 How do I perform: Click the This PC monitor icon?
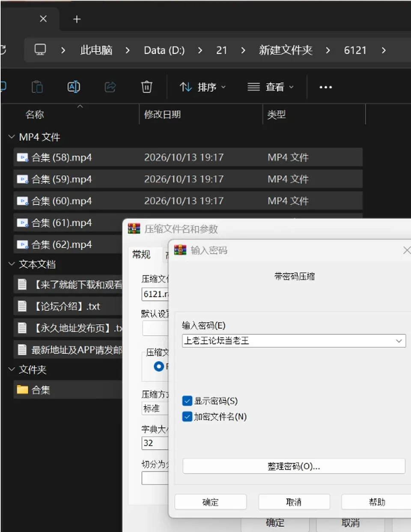pos(40,50)
